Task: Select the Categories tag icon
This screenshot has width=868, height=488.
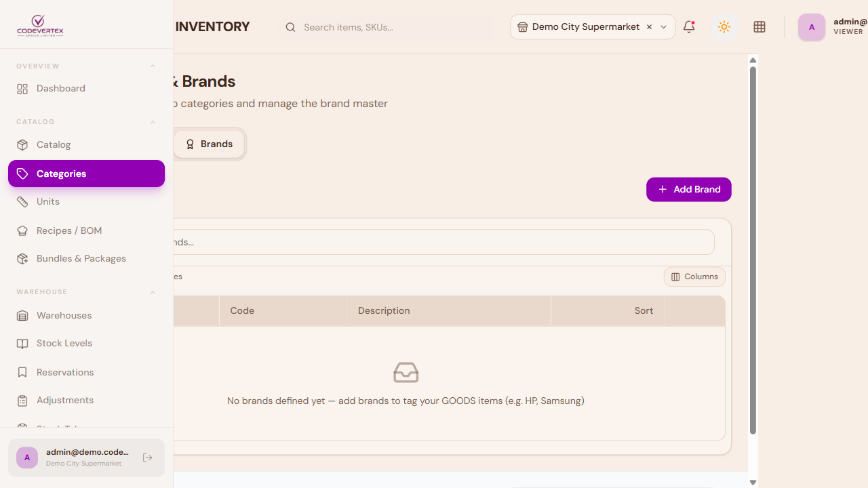Action: 22,174
